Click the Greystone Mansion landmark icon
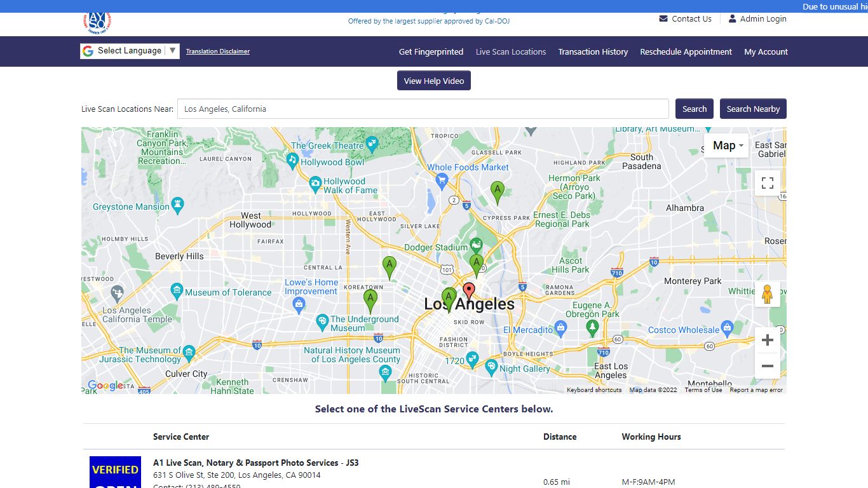868x488 pixels. (x=178, y=205)
